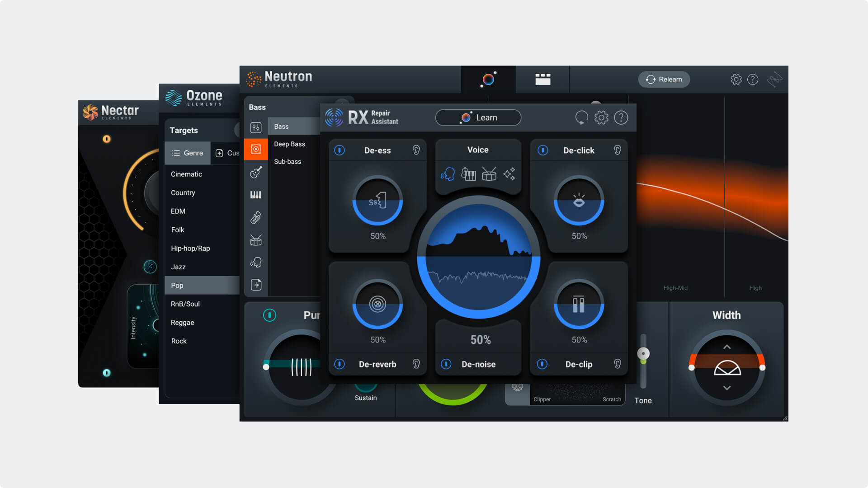Toggle the Punch module power button in Neutron
The image size is (868, 488).
[269, 315]
